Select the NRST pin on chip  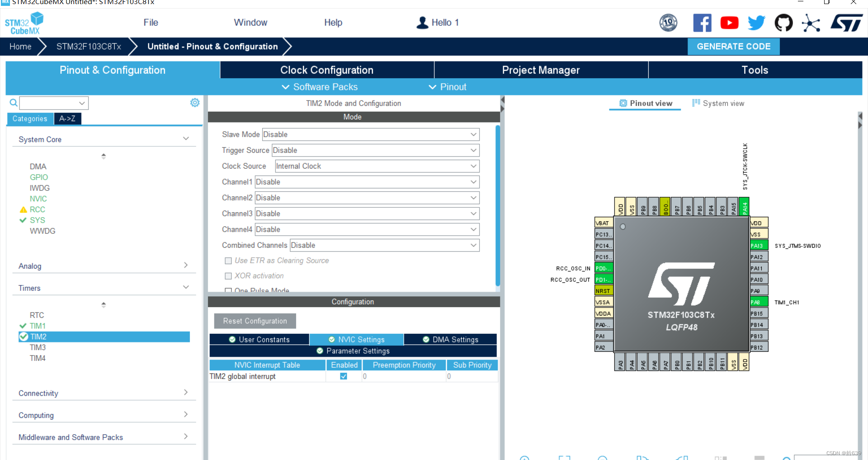click(x=604, y=291)
